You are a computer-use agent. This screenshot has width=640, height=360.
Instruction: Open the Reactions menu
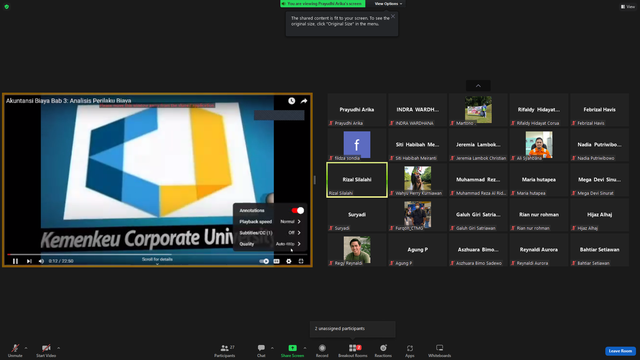point(383,350)
